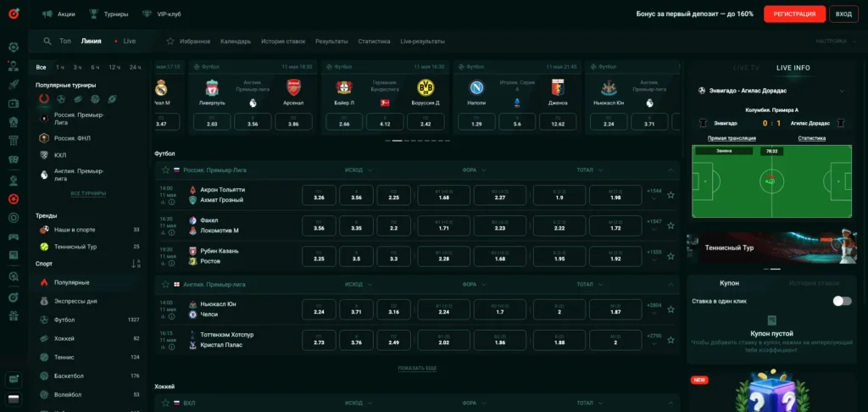This screenshot has width=868, height=412.
Task: Click the sort icon beside Спорт
Action: (136, 264)
